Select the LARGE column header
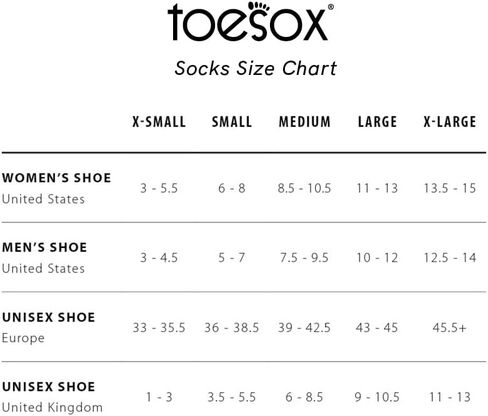This screenshot has width=488, height=416. 377,122
